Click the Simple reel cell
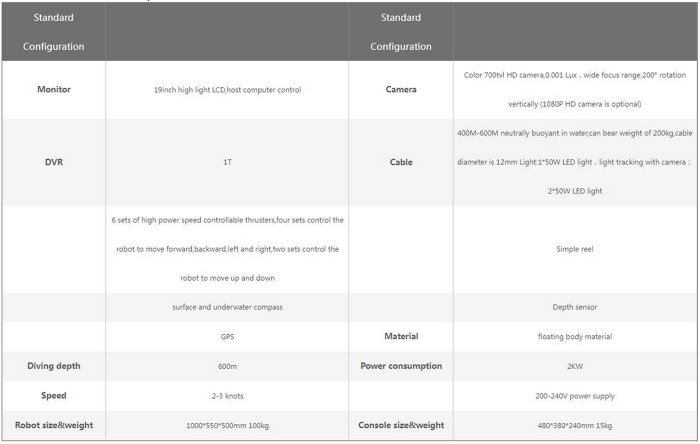This screenshot has width=700, height=444. point(574,249)
